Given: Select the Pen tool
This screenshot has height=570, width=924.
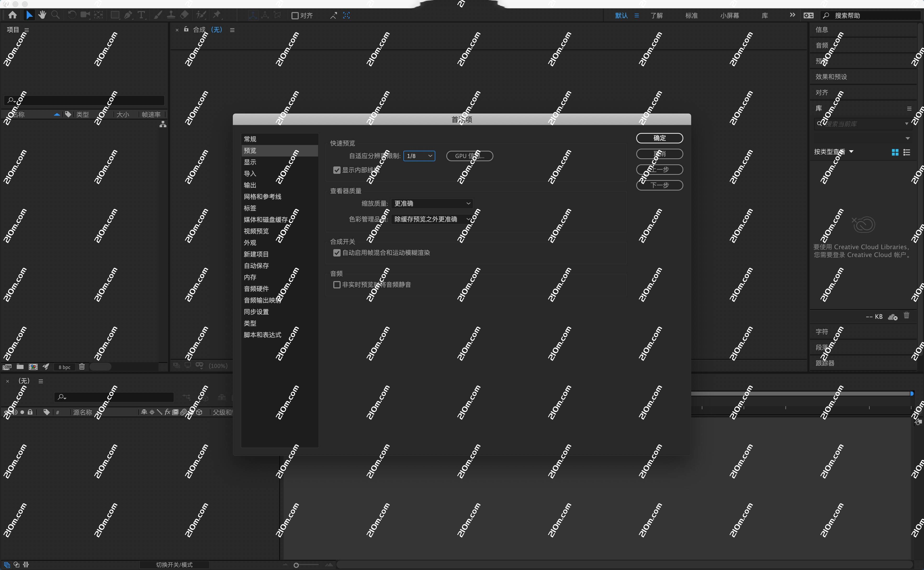Looking at the screenshot, I should (128, 15).
